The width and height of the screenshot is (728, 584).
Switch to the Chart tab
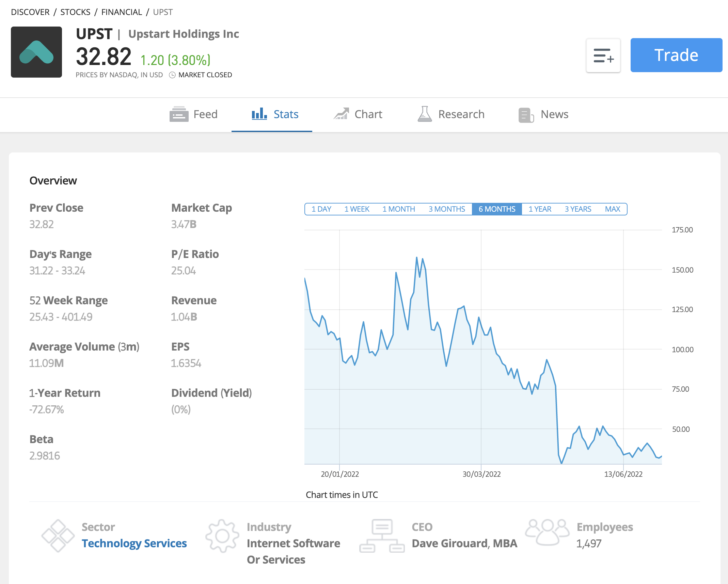coord(358,114)
